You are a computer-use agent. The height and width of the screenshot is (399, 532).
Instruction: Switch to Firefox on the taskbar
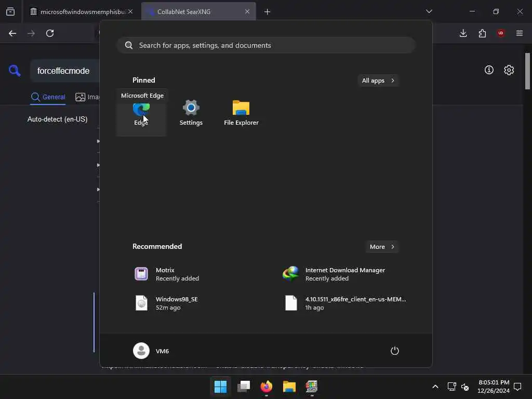click(x=267, y=386)
